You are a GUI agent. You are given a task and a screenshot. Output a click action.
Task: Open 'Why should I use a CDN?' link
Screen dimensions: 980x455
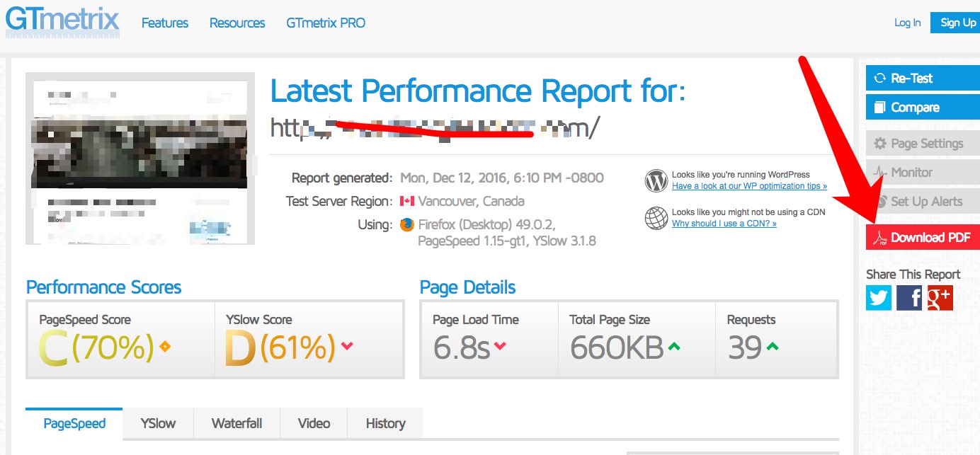[724, 224]
